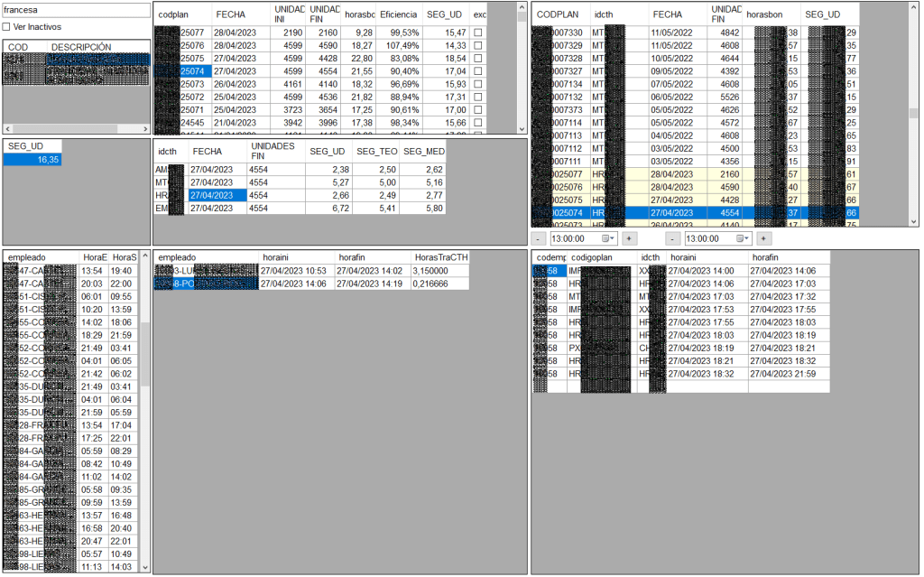Click the search field containing 'francesa'

(x=75, y=10)
